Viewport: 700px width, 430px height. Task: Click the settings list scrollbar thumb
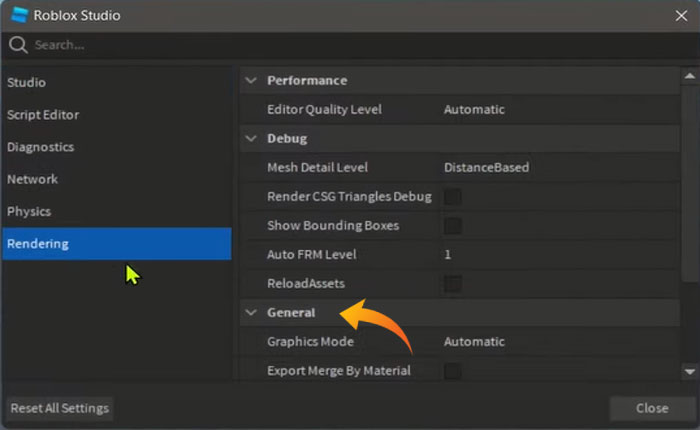tap(690, 183)
